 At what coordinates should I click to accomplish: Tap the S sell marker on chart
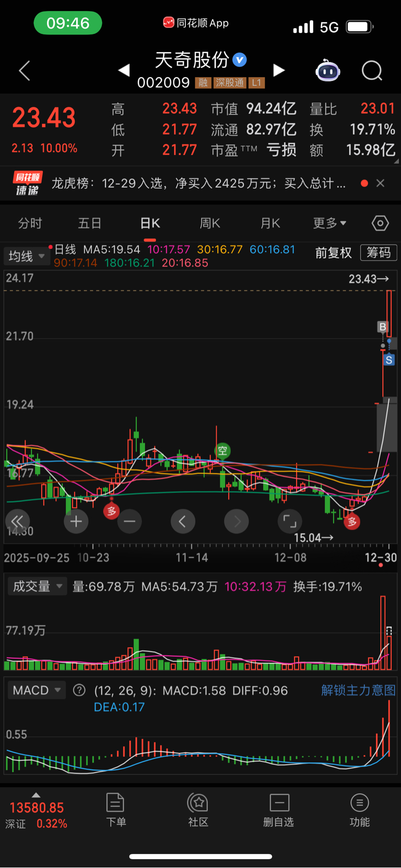[389, 360]
